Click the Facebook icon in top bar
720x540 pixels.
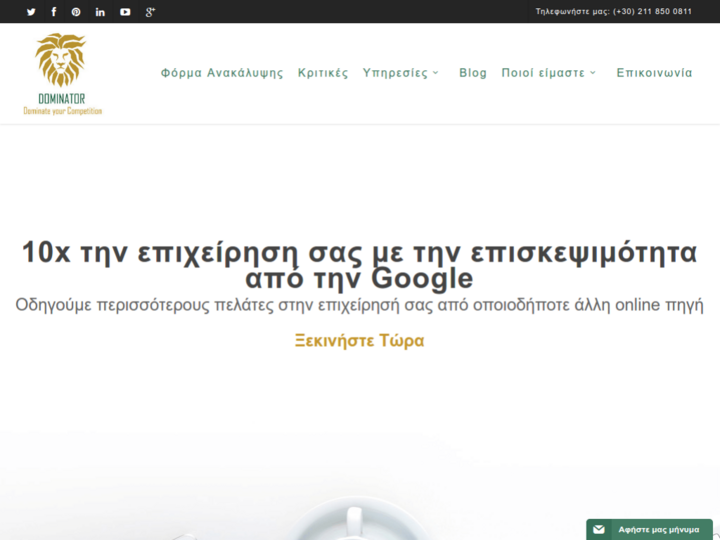click(54, 12)
